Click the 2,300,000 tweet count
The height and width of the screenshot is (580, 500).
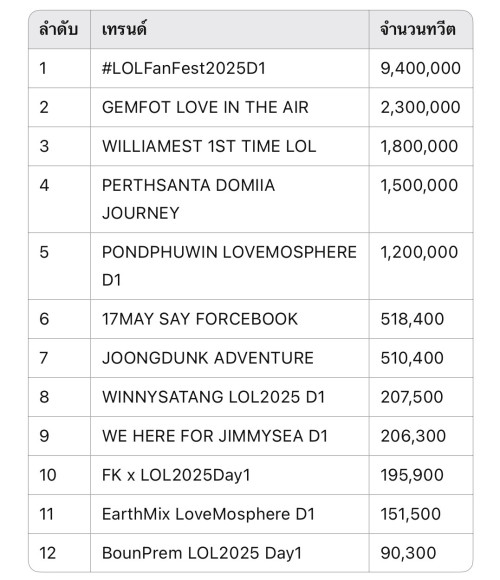[x=420, y=107]
